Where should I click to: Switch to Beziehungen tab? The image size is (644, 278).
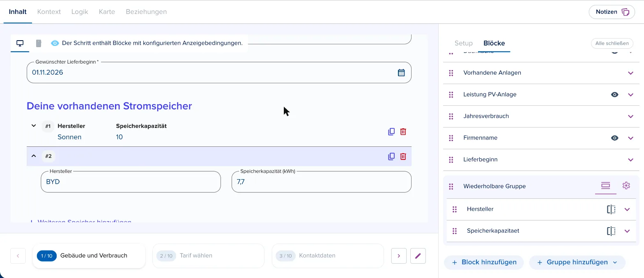click(x=146, y=12)
